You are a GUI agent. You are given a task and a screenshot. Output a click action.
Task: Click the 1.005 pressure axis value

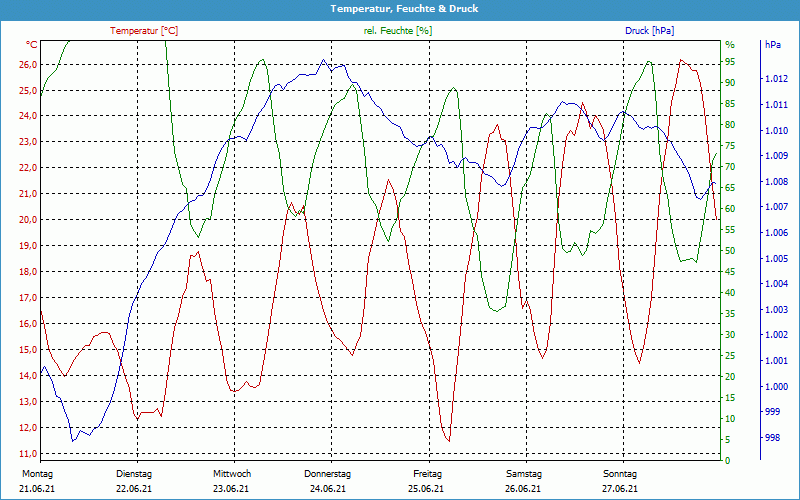tap(776, 259)
